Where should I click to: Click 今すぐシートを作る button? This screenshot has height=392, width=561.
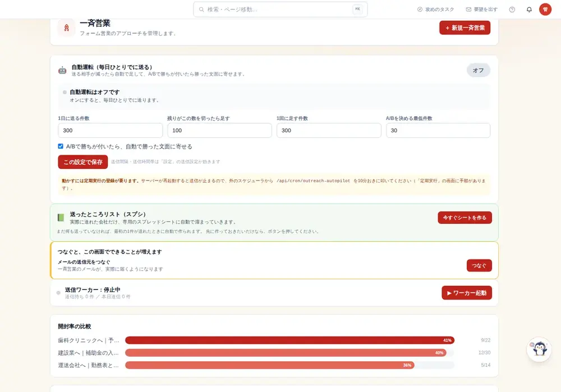465,218
